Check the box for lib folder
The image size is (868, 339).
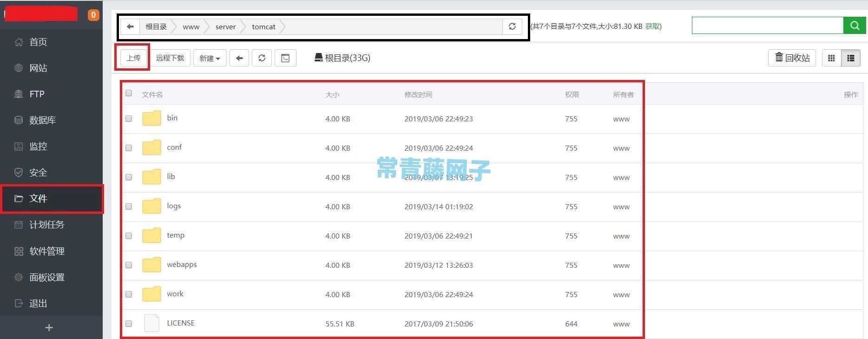click(129, 177)
